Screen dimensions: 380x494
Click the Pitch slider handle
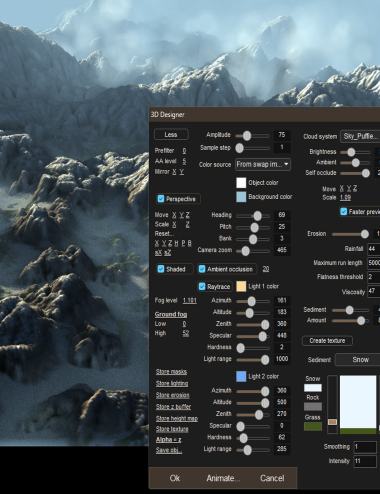pyautogui.click(x=254, y=228)
